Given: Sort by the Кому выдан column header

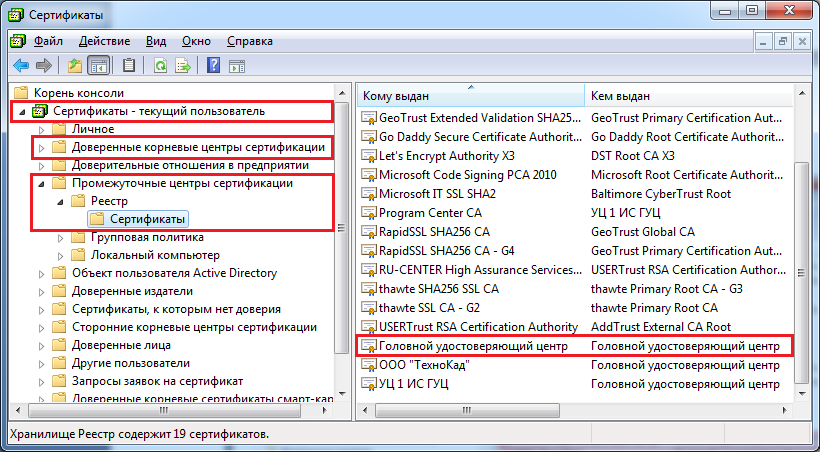Looking at the screenshot, I should click(x=470, y=95).
